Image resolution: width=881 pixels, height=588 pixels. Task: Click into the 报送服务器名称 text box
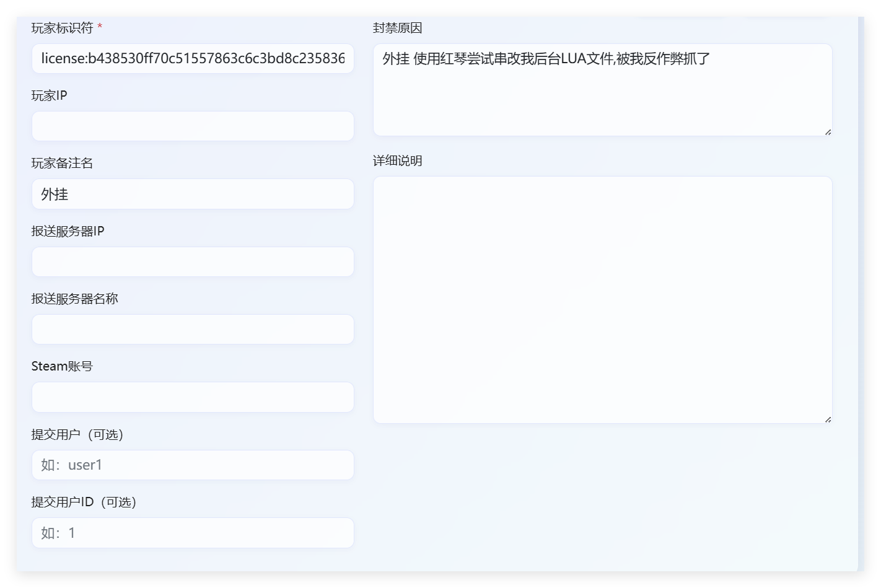click(x=193, y=330)
